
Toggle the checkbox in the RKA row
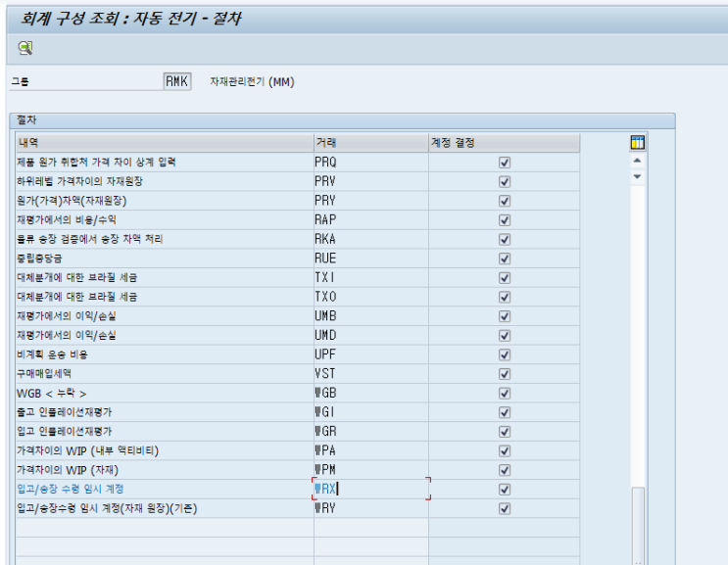coord(505,239)
